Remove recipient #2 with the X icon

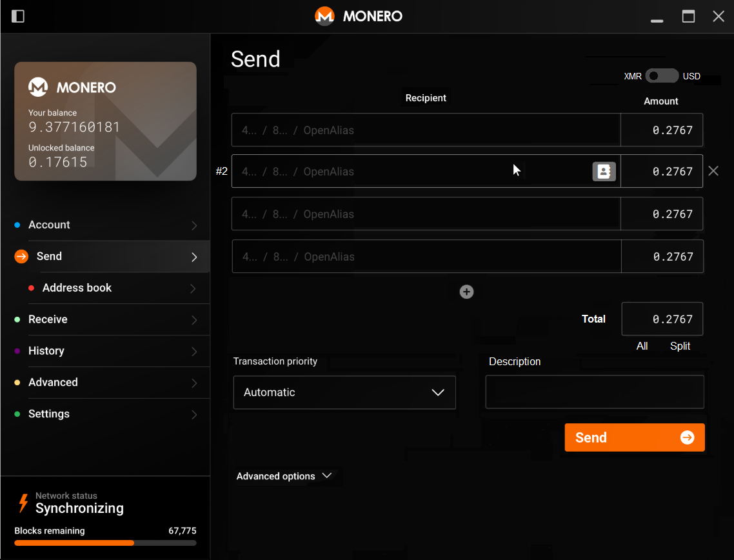coord(713,171)
